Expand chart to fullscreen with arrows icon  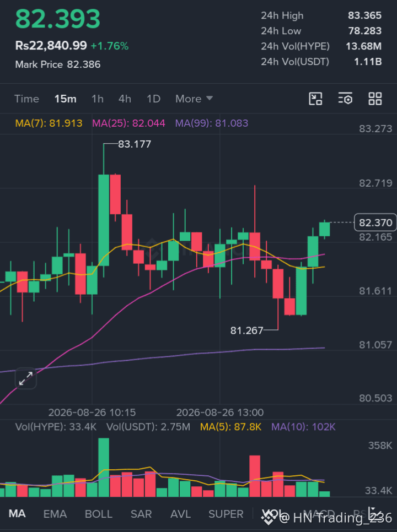click(x=26, y=378)
